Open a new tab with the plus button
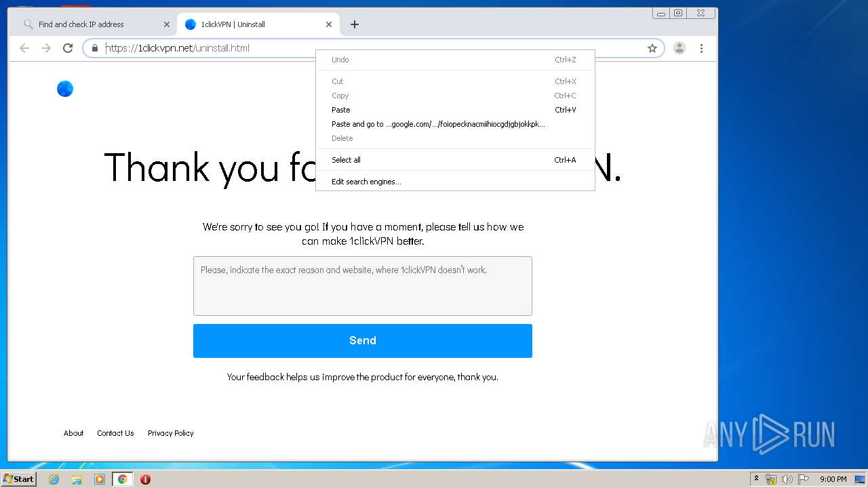 (355, 24)
